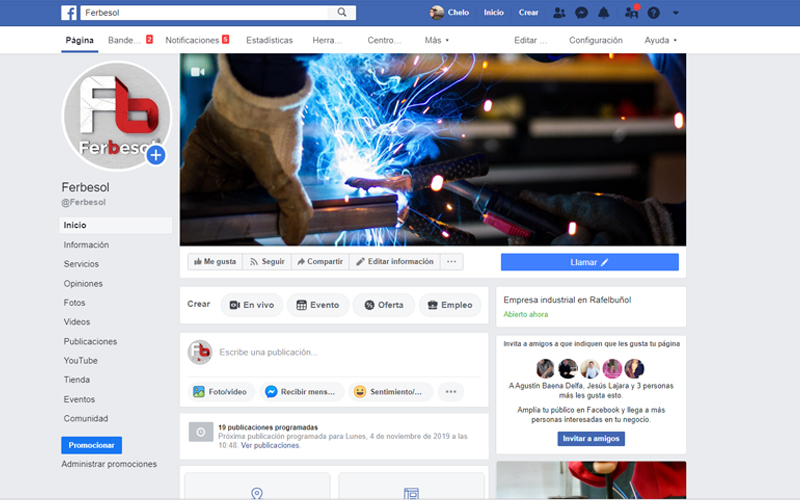This screenshot has height=500, width=800.
Task: Open the Herramientas tab
Action: point(327,40)
